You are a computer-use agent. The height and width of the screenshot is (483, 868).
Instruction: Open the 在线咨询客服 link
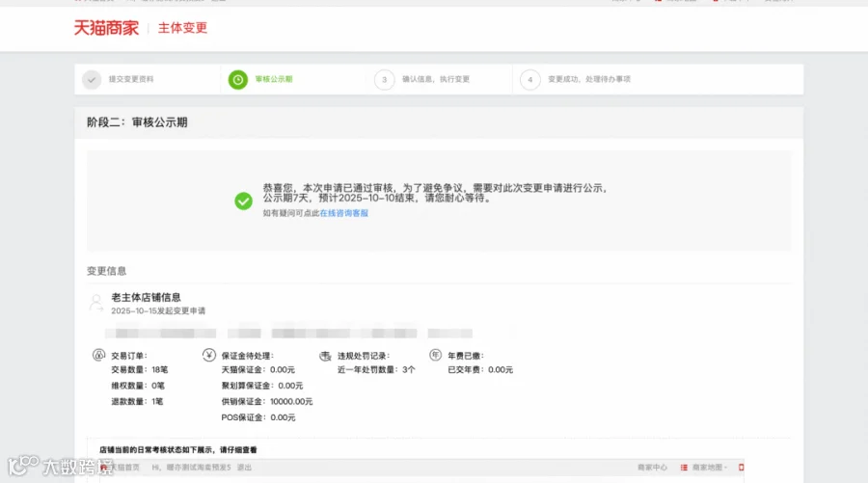click(x=343, y=213)
